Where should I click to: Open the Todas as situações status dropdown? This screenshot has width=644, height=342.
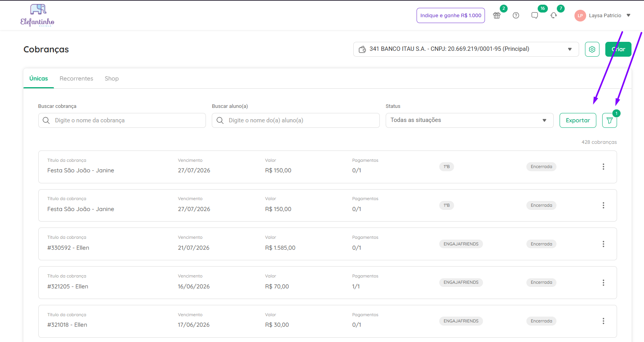pyautogui.click(x=469, y=120)
